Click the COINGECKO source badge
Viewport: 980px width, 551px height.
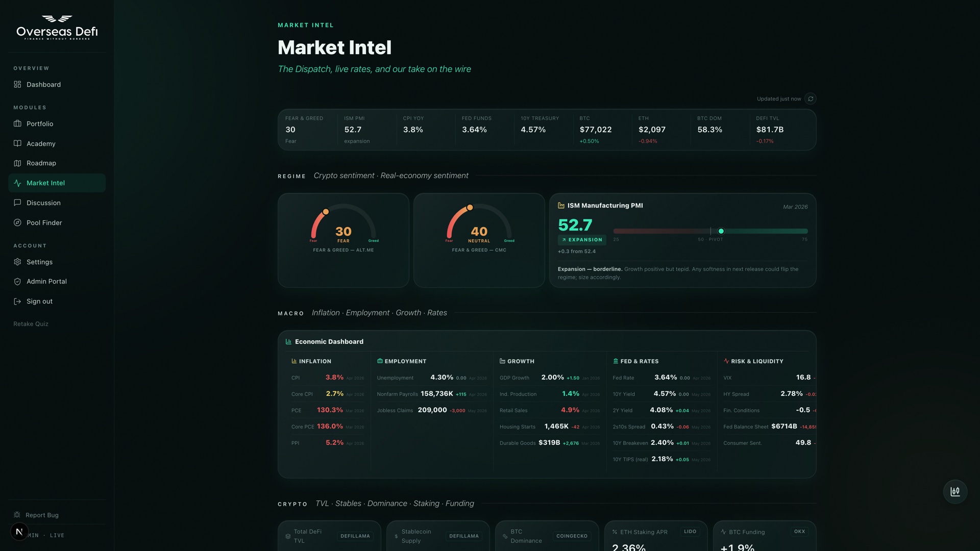pos(572,536)
